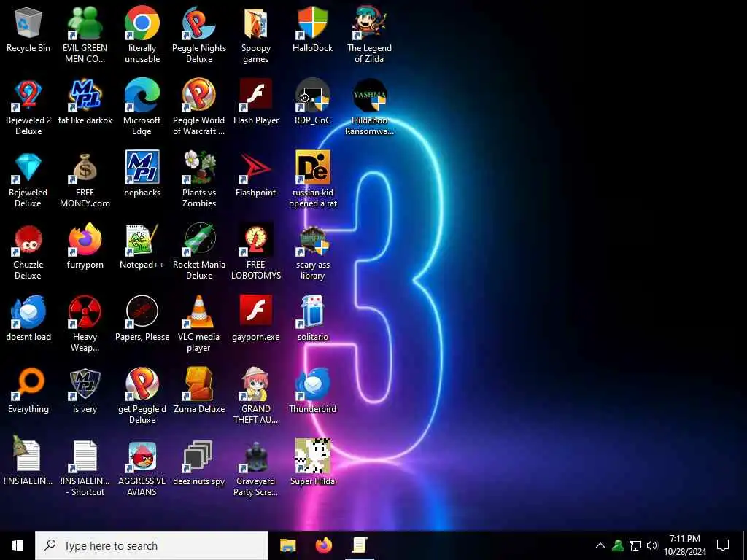The width and height of the screenshot is (747, 560).
Task: Click Graveyard Party Scre... shortcut
Action: (256, 456)
